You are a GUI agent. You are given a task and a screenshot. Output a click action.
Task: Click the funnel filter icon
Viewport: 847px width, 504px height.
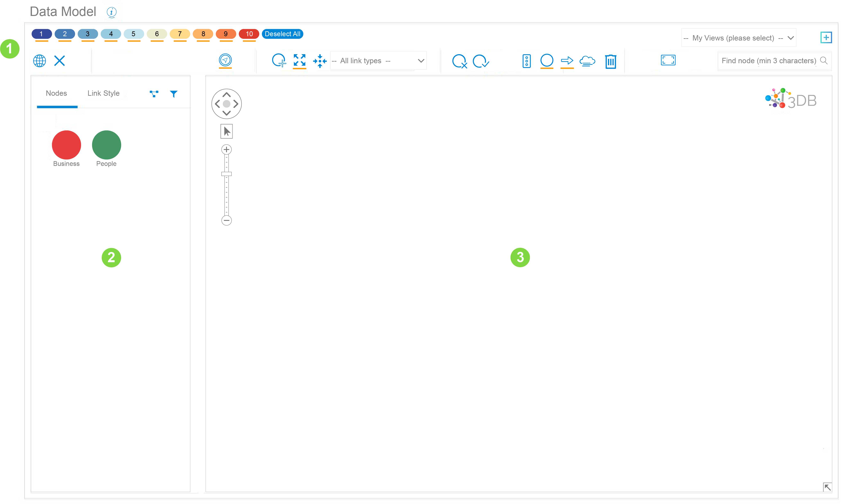point(174,94)
